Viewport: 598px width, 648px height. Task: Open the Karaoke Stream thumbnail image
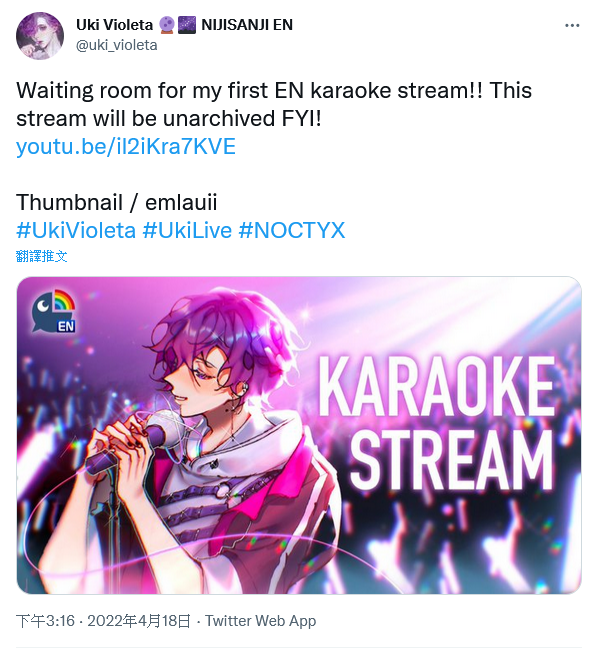(299, 435)
